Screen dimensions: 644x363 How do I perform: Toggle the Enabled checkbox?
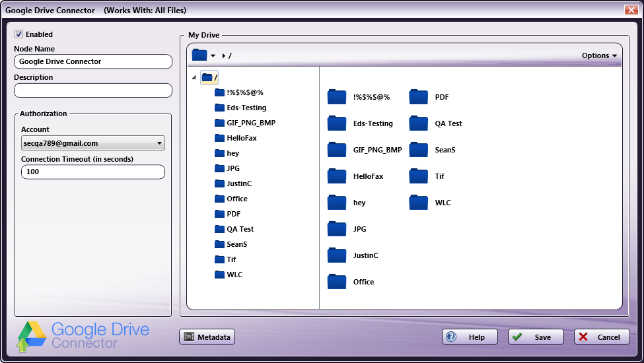(19, 34)
